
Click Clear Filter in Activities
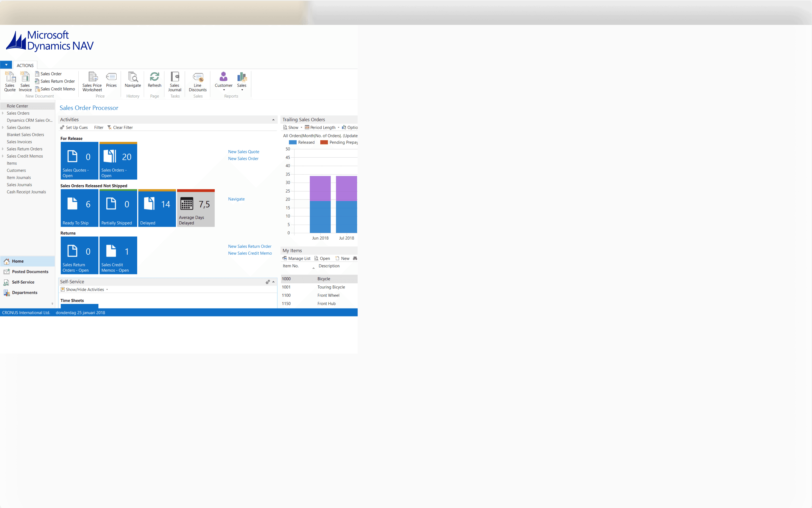pos(120,128)
